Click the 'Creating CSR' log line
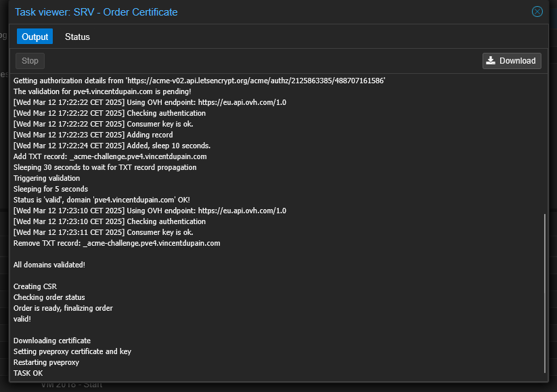Image resolution: width=557 pixels, height=392 pixels. (35, 286)
